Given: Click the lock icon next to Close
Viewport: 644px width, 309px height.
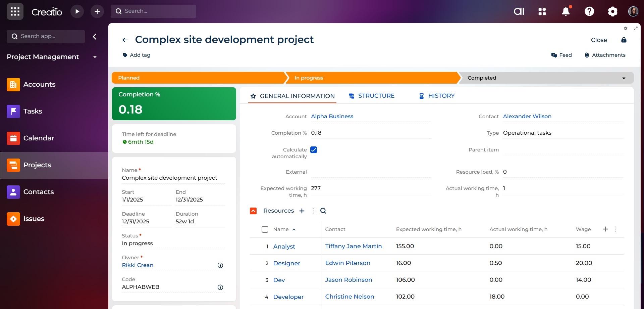Looking at the screenshot, I should (624, 40).
